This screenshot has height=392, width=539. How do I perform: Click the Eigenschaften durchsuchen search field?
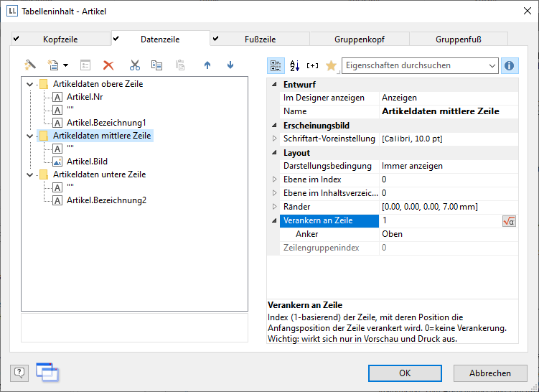(x=413, y=66)
